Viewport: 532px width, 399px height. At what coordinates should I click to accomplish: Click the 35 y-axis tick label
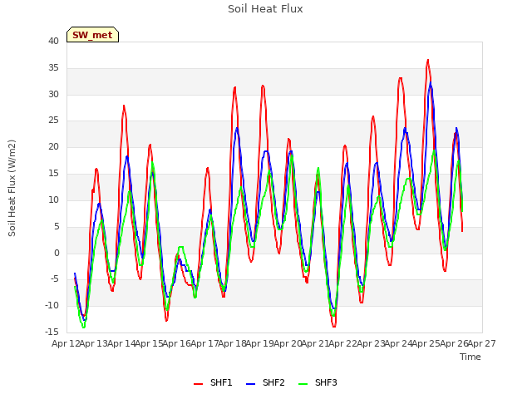click(53, 68)
